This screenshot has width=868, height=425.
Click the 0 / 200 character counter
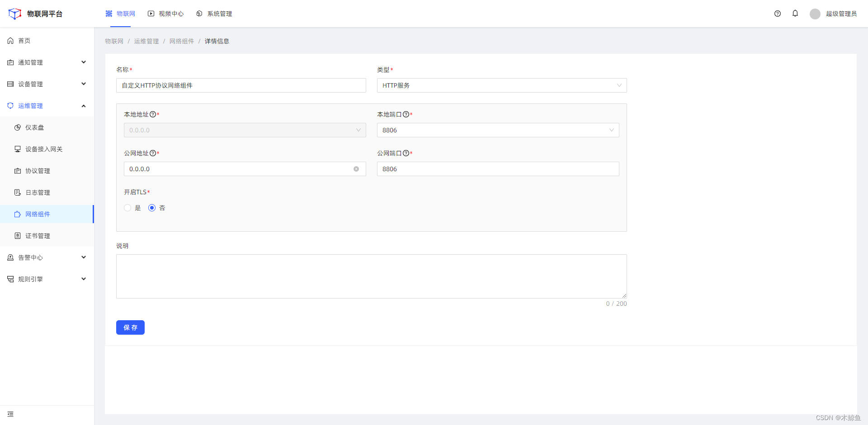[x=617, y=304]
